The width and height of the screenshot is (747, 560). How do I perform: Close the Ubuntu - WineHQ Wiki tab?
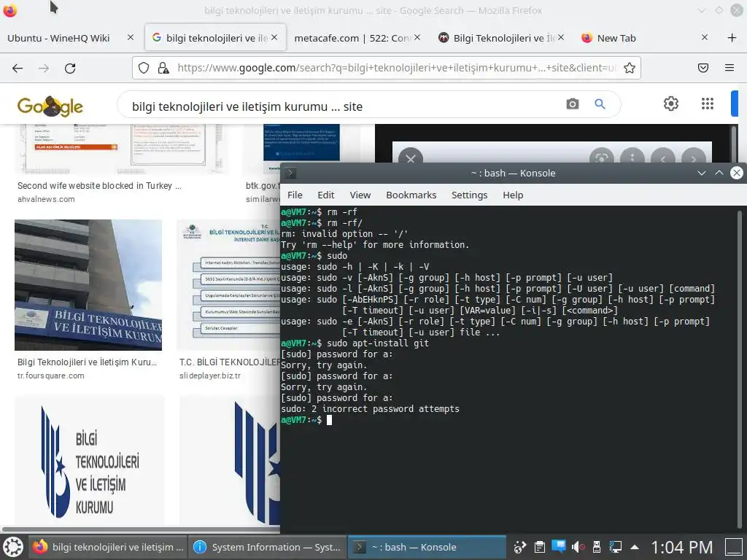click(x=131, y=37)
